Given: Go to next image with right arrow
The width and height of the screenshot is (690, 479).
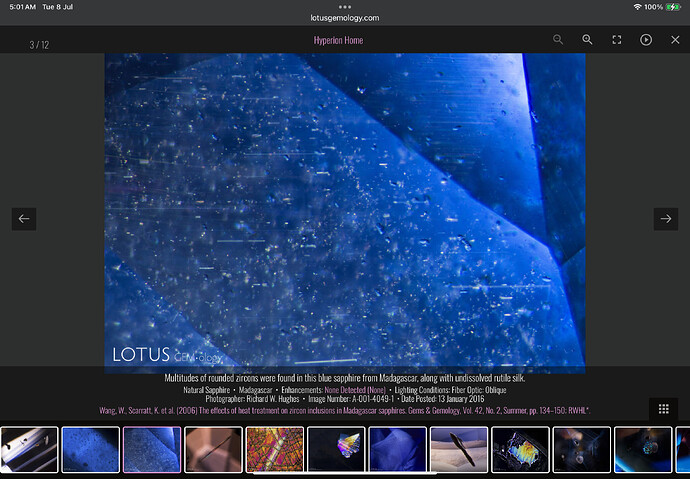Looking at the screenshot, I should coord(666,219).
